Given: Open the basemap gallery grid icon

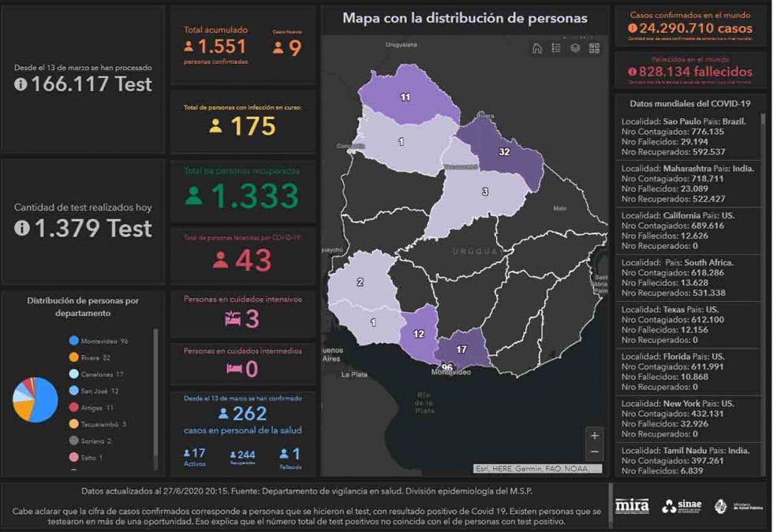Looking at the screenshot, I should pos(594,49).
